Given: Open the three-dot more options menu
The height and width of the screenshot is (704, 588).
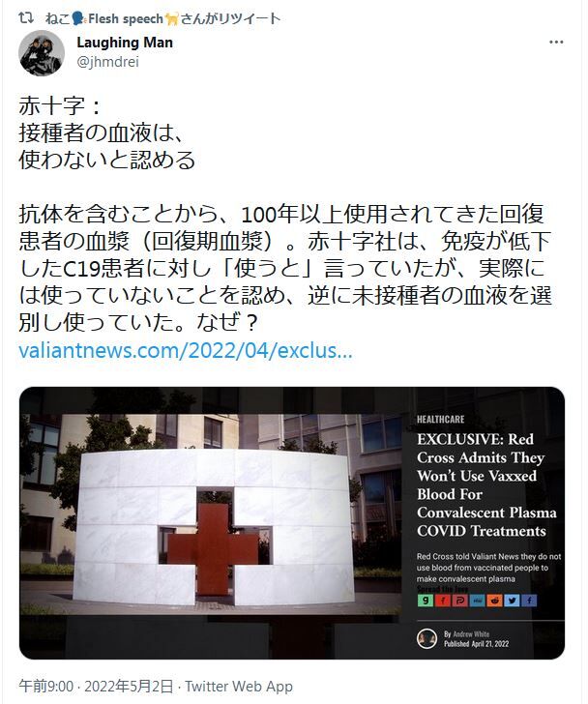Looking at the screenshot, I should coord(556,43).
